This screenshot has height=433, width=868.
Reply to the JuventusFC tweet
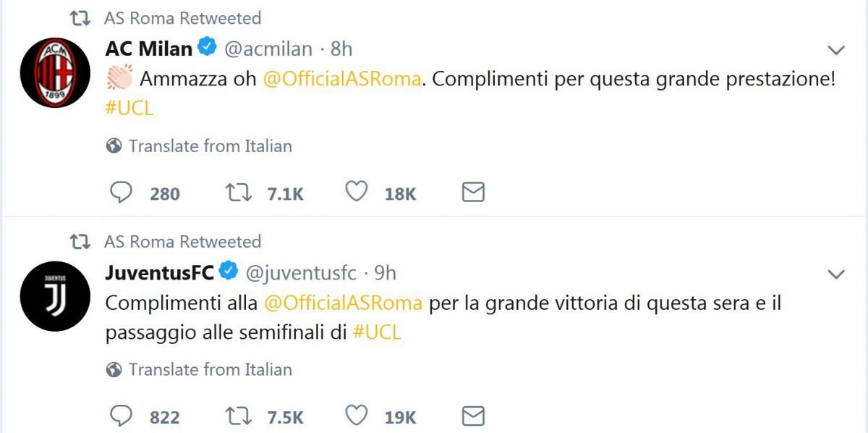122,416
